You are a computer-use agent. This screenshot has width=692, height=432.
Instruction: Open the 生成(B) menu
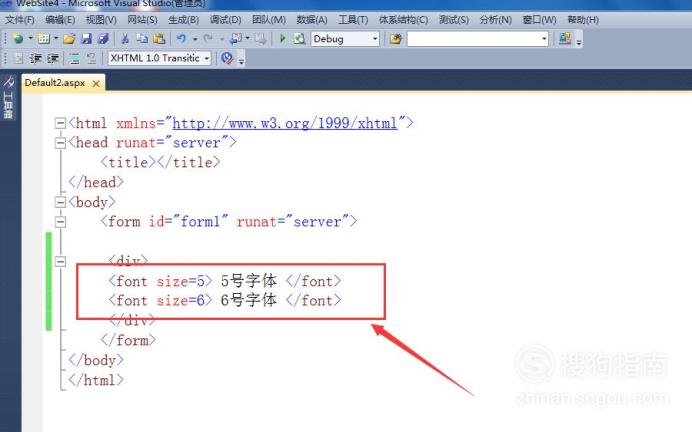coord(184,20)
